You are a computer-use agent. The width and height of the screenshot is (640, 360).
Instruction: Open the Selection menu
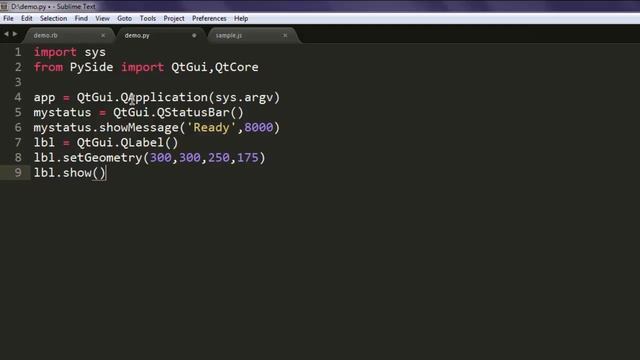(x=53, y=18)
